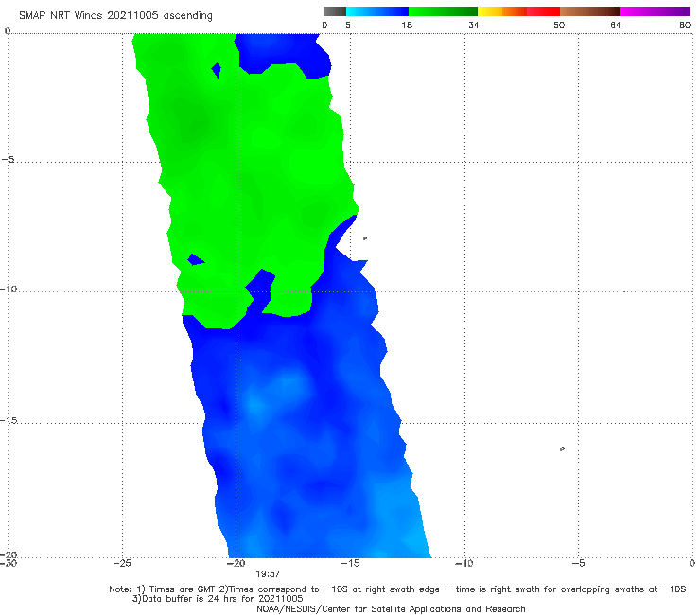Click the brown segment of the color bar

(589, 11)
